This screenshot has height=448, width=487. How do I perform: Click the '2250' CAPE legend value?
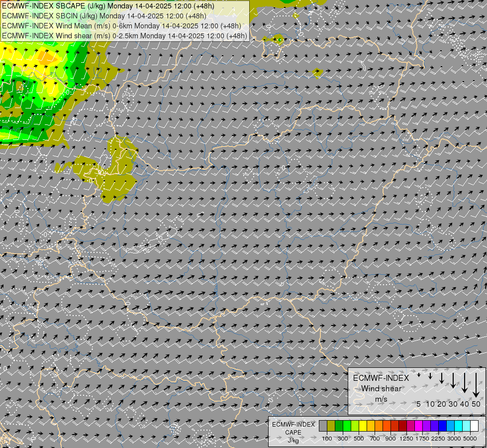[x=438, y=439]
